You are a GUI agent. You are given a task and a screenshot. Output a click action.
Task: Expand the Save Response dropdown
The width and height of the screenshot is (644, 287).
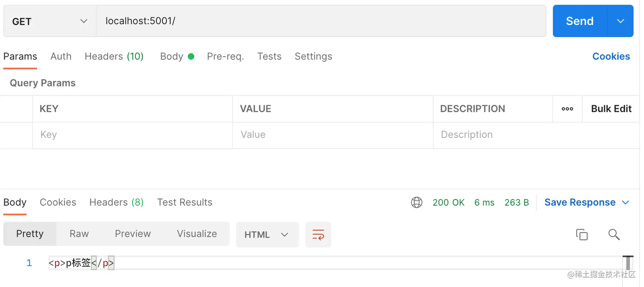pyautogui.click(x=626, y=202)
